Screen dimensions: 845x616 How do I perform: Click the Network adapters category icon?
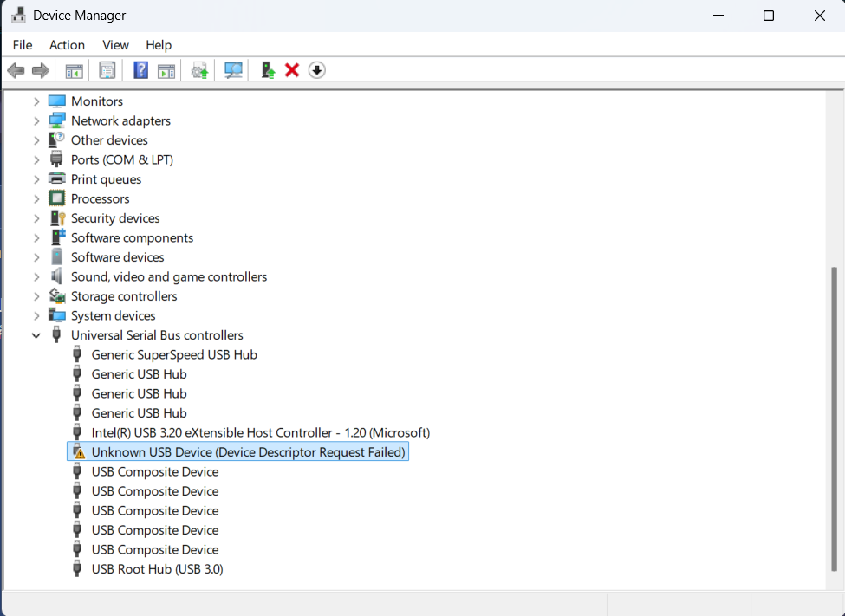click(x=56, y=120)
